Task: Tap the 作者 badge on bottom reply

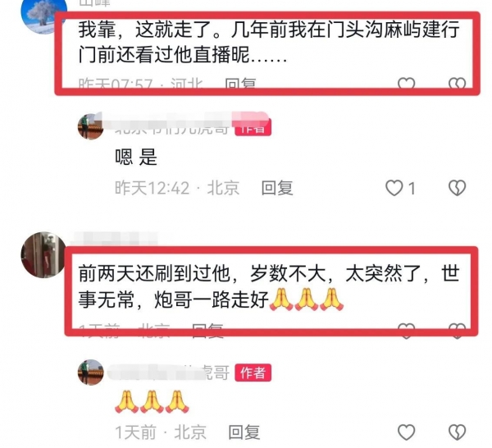Action: coord(253,373)
